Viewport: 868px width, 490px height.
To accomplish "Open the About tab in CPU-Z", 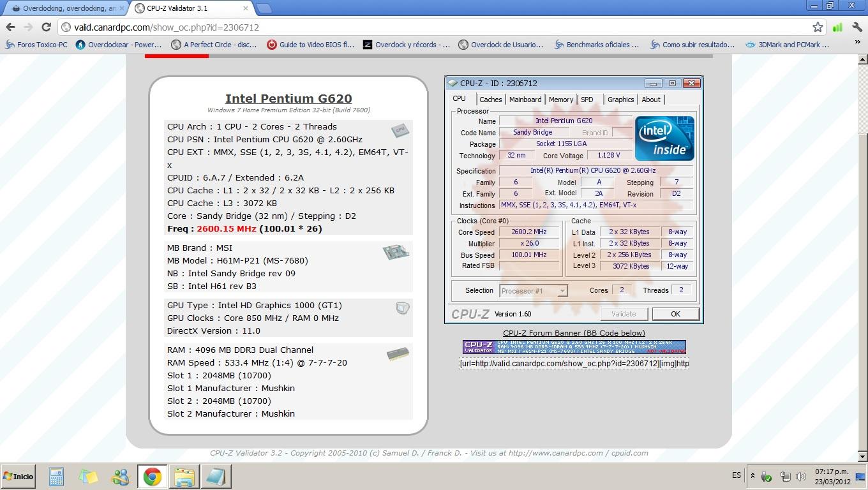I will coord(651,100).
